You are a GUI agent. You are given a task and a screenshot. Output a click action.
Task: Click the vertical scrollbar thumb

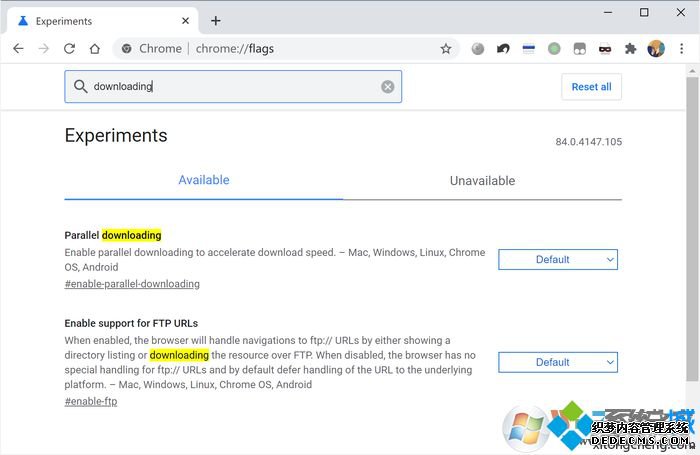[x=692, y=229]
